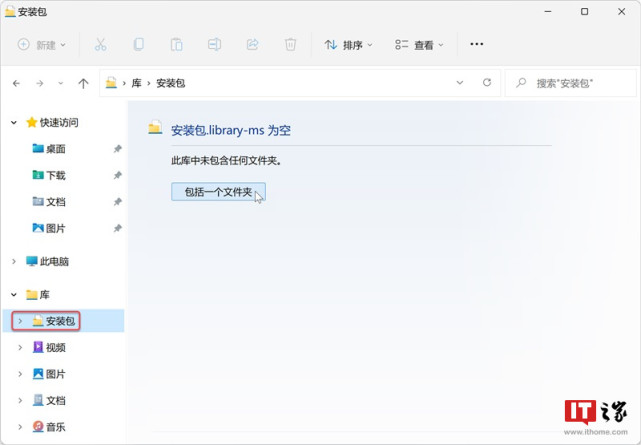Expand the 音乐 library node
This screenshot has height=445, width=641.
20,427
